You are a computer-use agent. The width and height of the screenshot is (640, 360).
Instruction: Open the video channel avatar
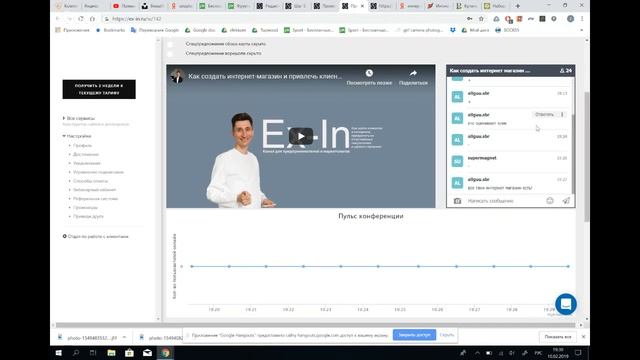(177, 76)
